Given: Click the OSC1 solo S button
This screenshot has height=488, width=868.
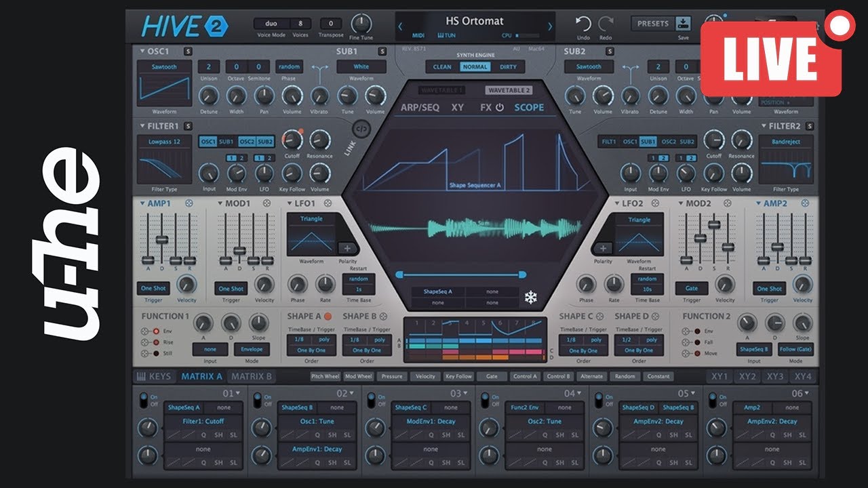Looking at the screenshot, I should click(188, 51).
